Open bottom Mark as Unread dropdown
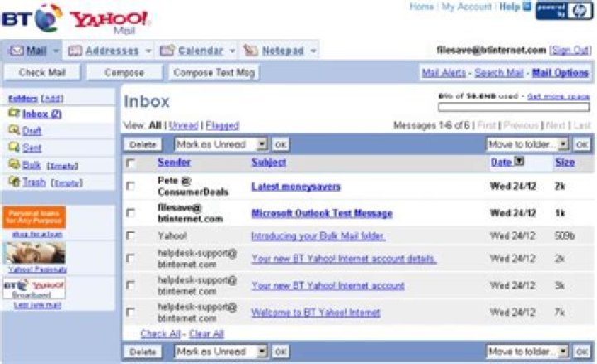This screenshot has width=597, height=364. tap(221, 352)
